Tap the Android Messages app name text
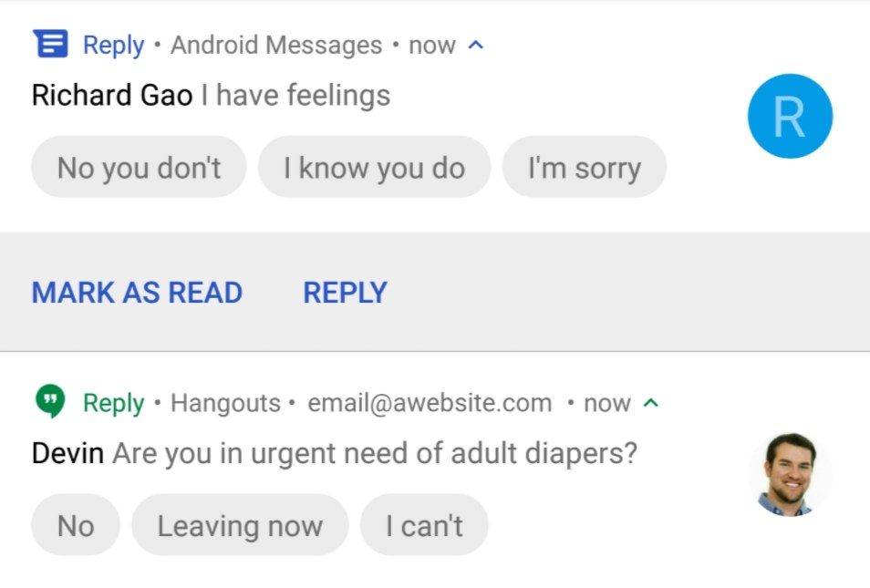 pos(276,46)
